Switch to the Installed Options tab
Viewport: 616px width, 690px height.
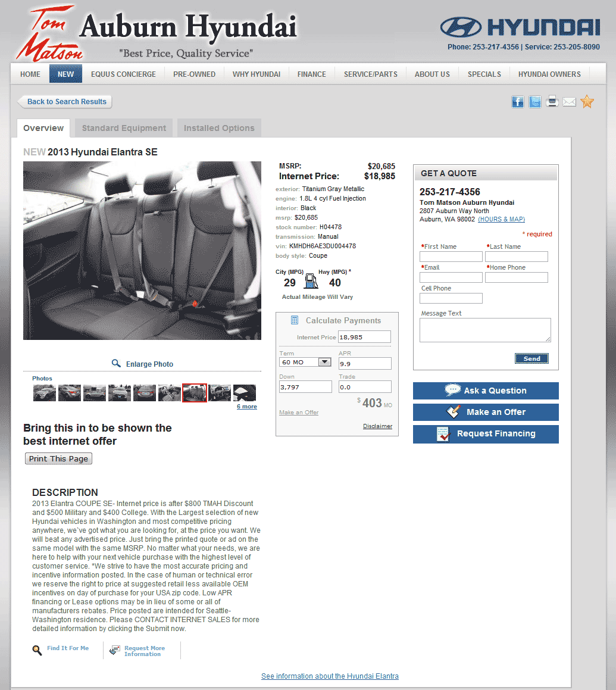[x=219, y=128]
